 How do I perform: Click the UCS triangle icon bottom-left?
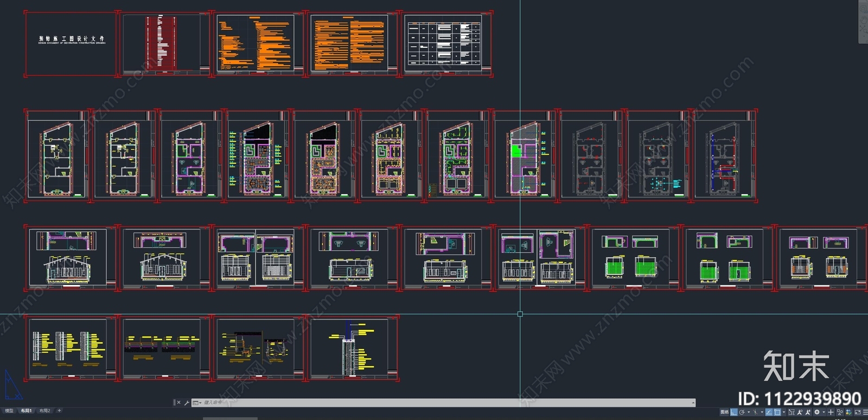pos(13,385)
